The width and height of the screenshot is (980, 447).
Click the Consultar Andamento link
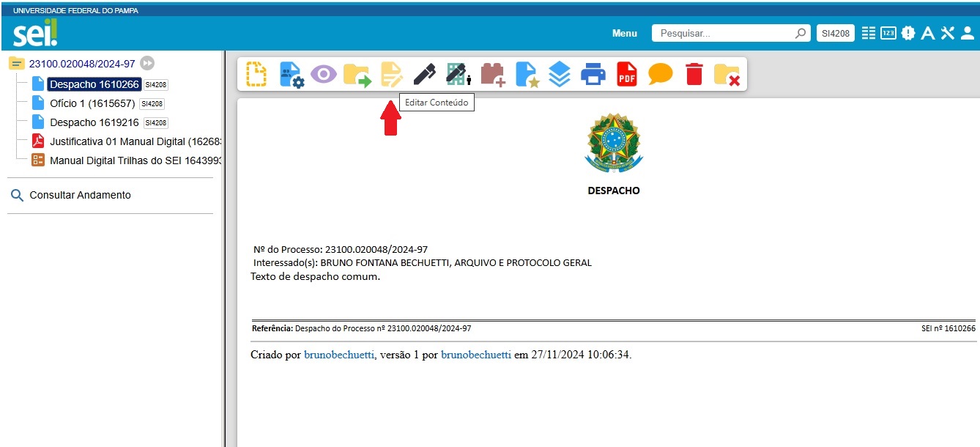click(80, 196)
